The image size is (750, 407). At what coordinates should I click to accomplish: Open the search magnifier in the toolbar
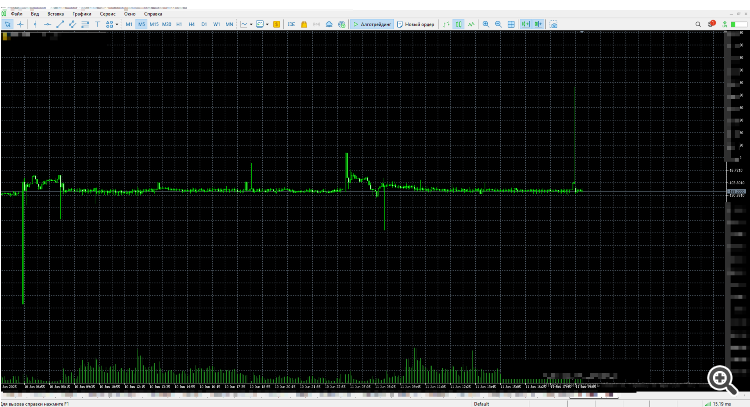(698, 24)
